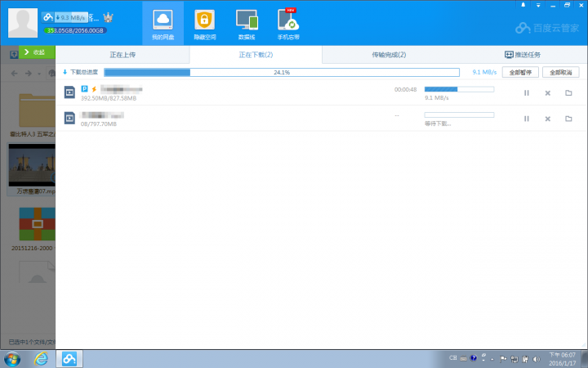Viewport: 588px width, 368px height.
Task: Open the notification bell icon
Action: [523, 5]
